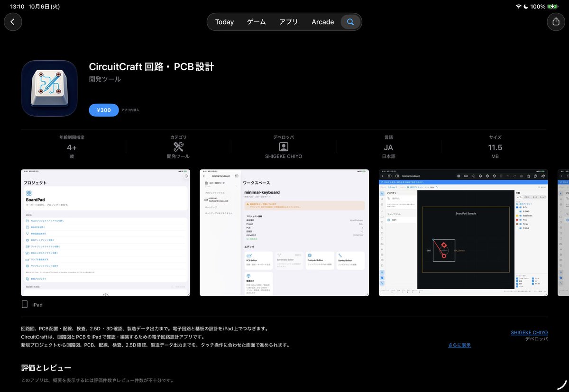
Task: Open the BoardPad Sample PCB editor screenshot
Action: [x=463, y=233]
